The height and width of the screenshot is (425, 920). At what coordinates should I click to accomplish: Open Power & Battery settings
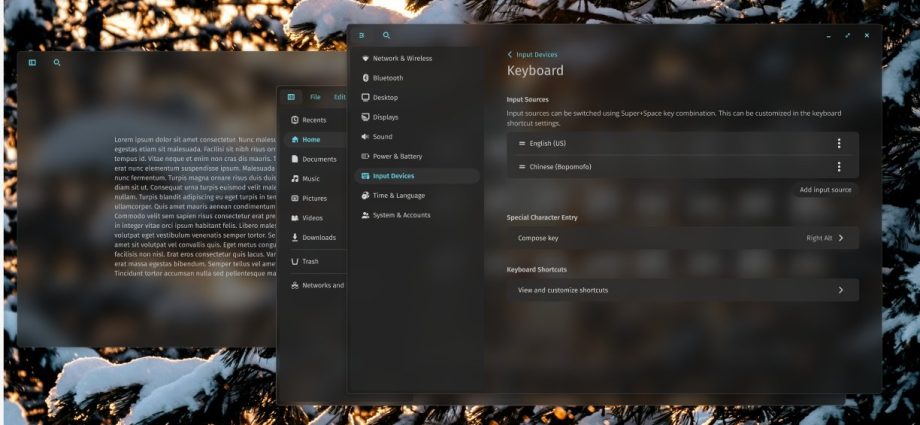click(x=417, y=156)
